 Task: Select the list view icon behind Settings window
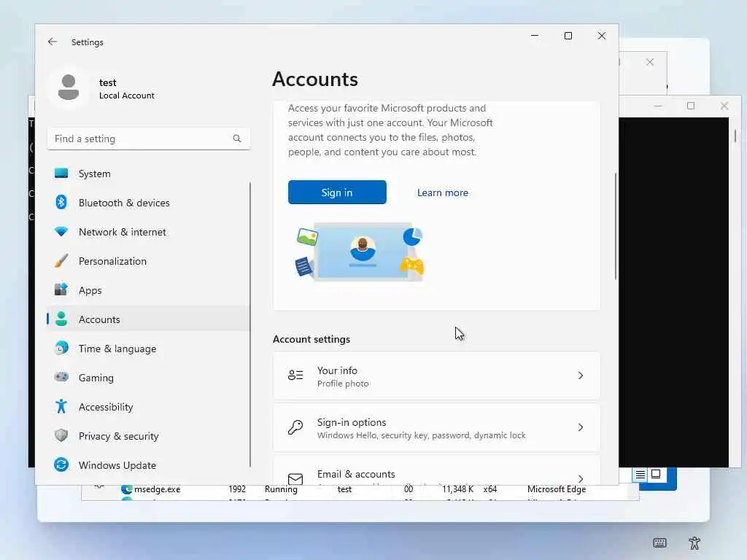[640, 474]
